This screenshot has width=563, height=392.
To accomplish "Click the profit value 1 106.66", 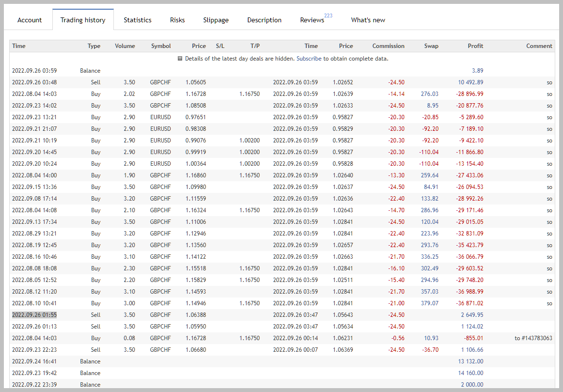I will (472, 350).
